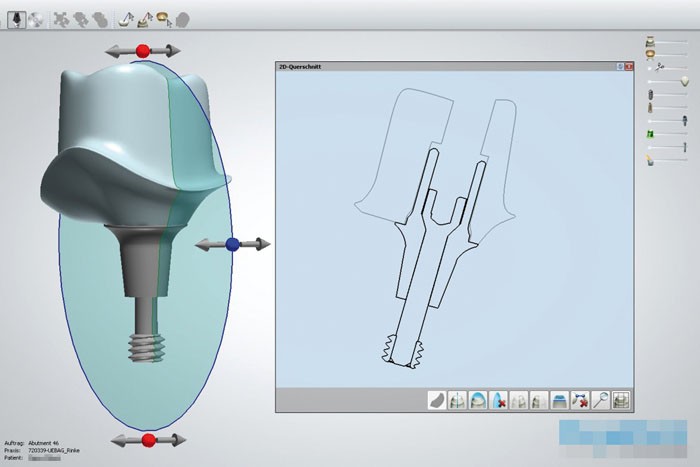The width and height of the screenshot is (700, 467).
Task: Click the grid view icon in cross-section toolbar
Action: tap(621, 400)
